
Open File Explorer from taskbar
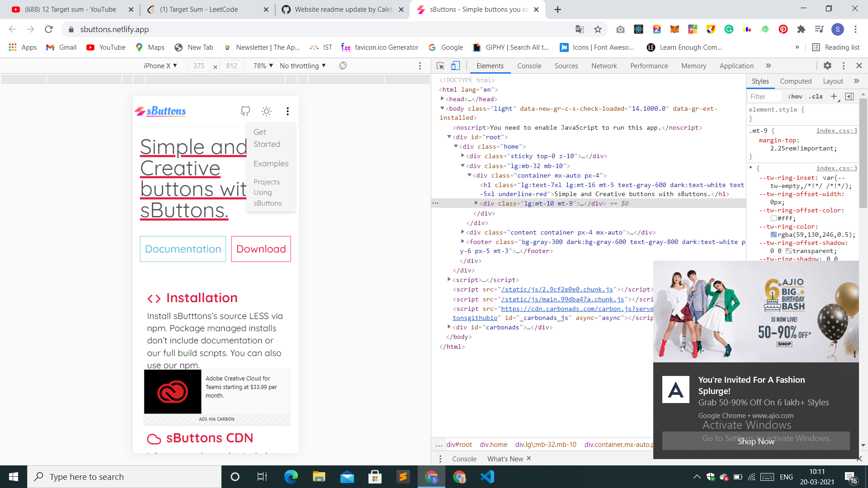[x=319, y=477]
